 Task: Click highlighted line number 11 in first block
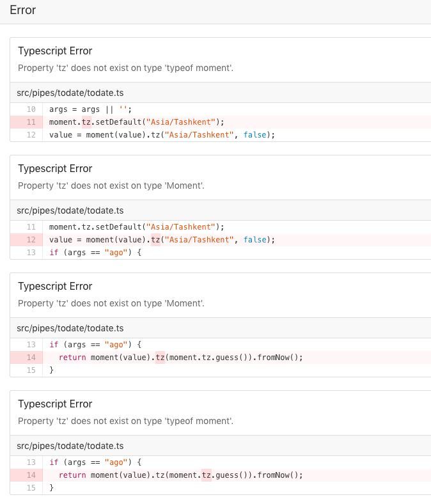[31, 122]
